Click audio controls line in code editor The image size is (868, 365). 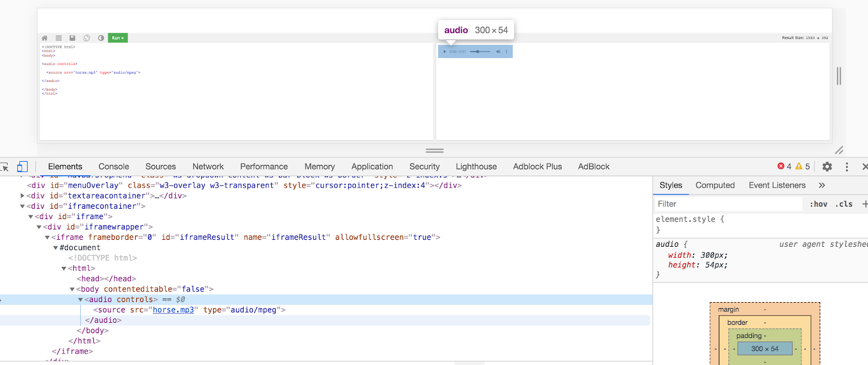(x=60, y=64)
